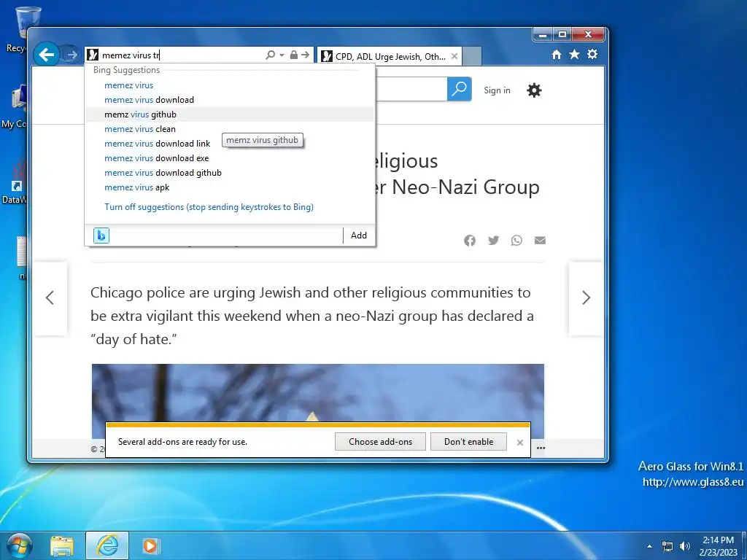Screen dimensions: 747x560
Task: Click Don't enable button
Action: coord(468,441)
